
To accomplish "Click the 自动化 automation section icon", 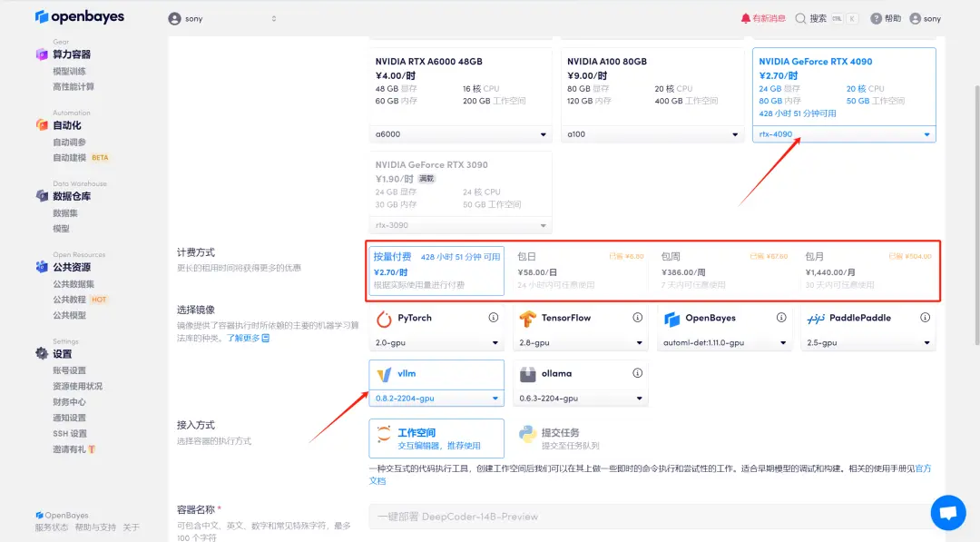I will click(42, 125).
